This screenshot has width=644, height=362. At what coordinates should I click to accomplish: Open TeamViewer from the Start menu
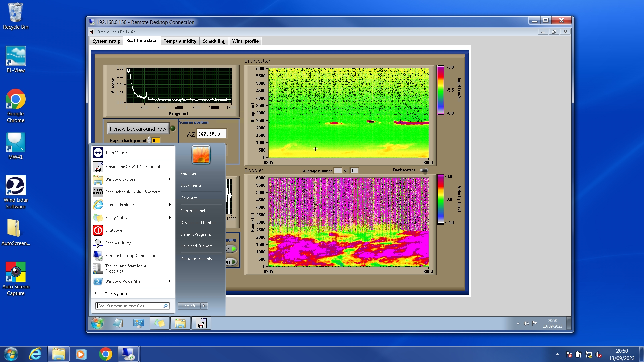(x=116, y=153)
